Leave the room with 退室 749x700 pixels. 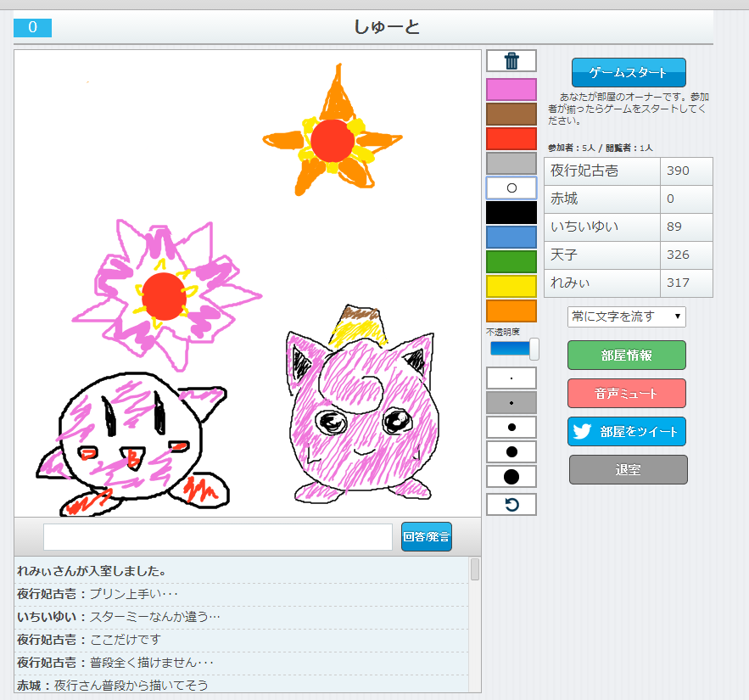tap(629, 470)
